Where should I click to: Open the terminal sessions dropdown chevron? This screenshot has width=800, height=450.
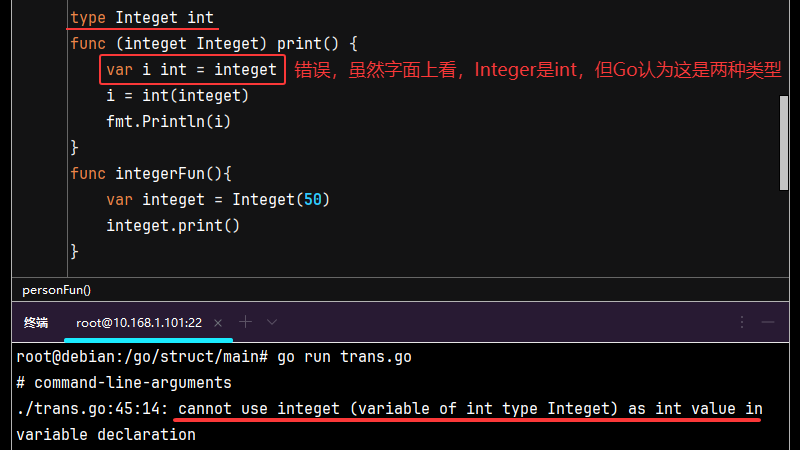(272, 322)
